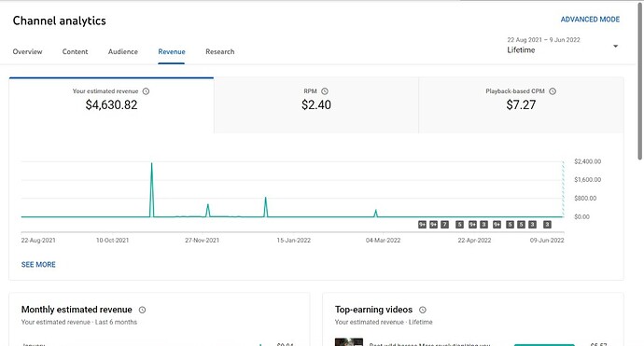Select the RPM $2.40 metric card

point(316,105)
